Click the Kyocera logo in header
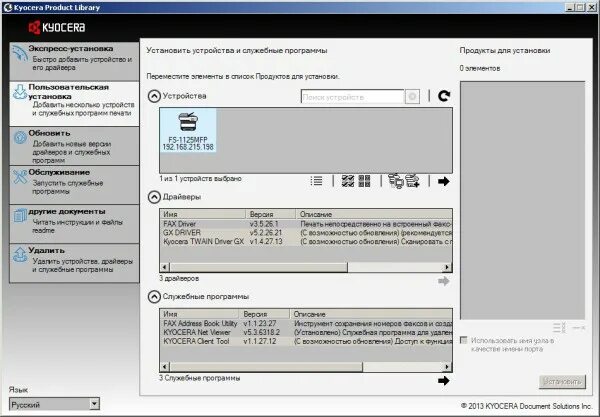Image resolution: width=600 pixels, height=417 pixels. point(57,27)
